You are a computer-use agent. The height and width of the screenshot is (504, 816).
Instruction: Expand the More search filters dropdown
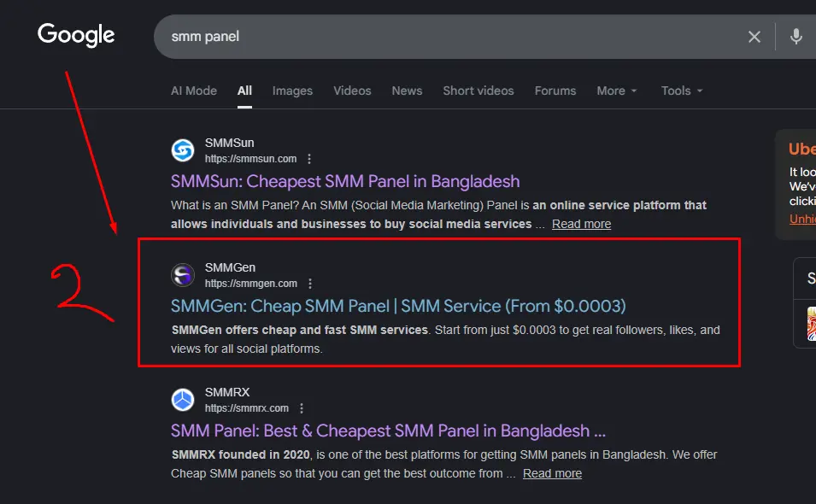tap(617, 91)
